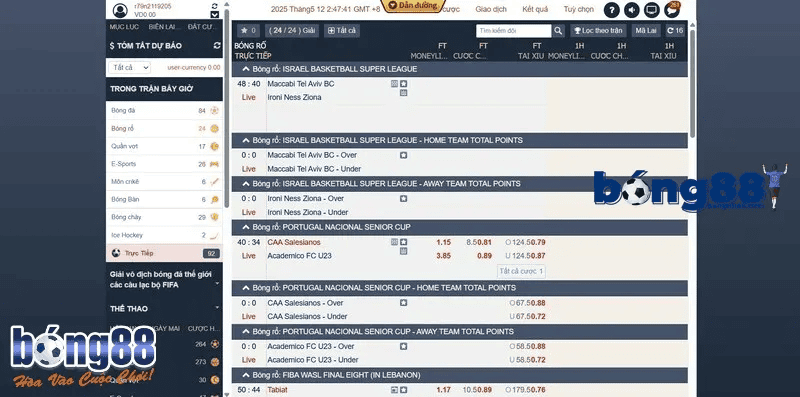Toggle favorites star filter in toolbar

tap(248, 31)
